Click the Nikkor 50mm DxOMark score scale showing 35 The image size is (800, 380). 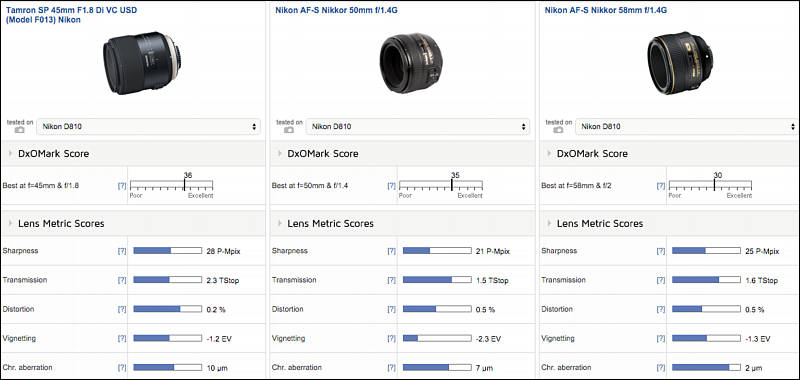click(x=441, y=185)
